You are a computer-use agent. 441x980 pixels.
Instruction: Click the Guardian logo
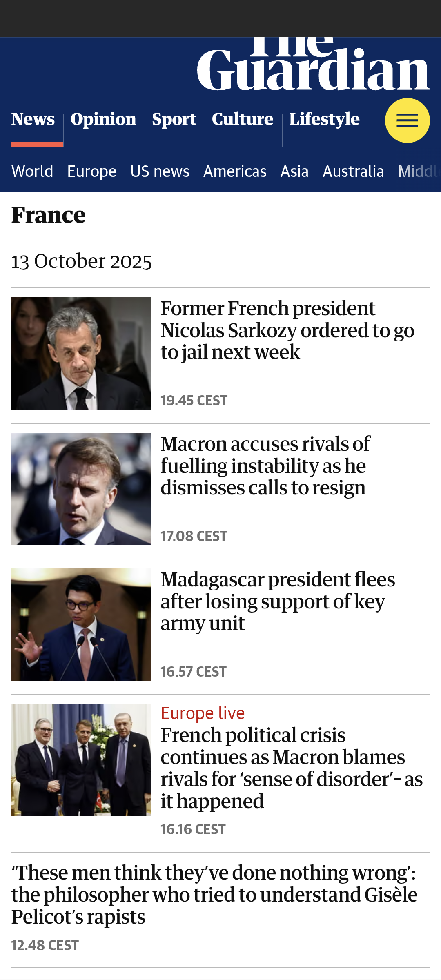313,67
